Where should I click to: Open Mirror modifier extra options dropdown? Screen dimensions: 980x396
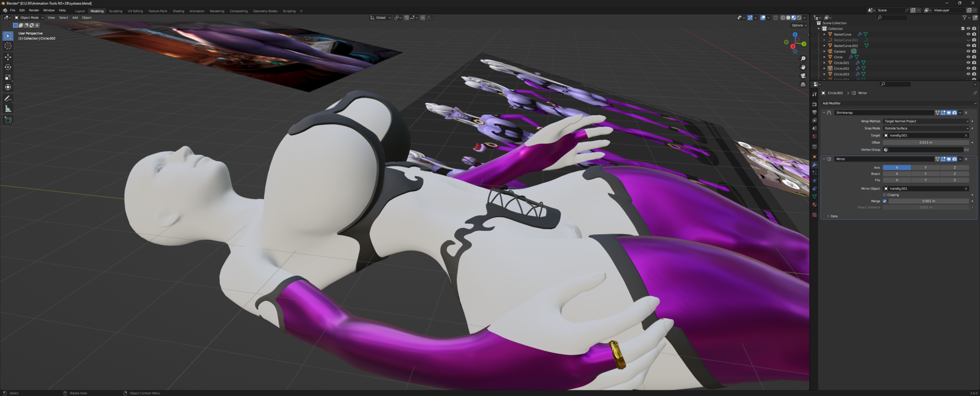tap(960, 159)
